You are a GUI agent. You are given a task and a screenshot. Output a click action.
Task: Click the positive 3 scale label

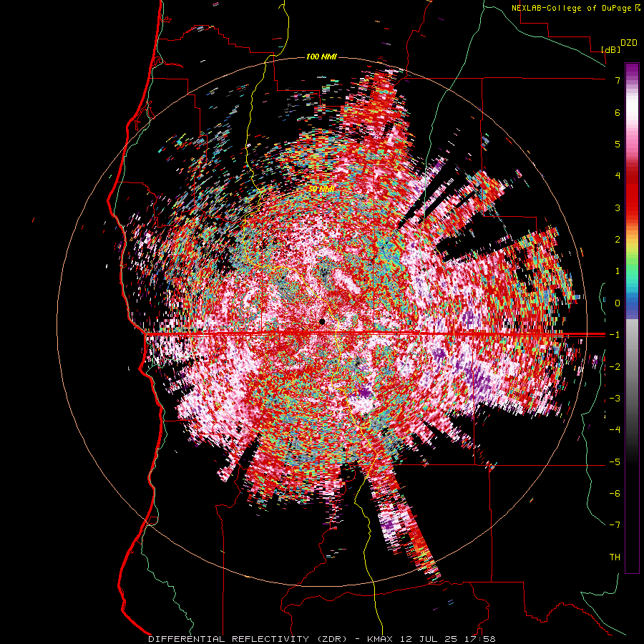[x=618, y=208]
